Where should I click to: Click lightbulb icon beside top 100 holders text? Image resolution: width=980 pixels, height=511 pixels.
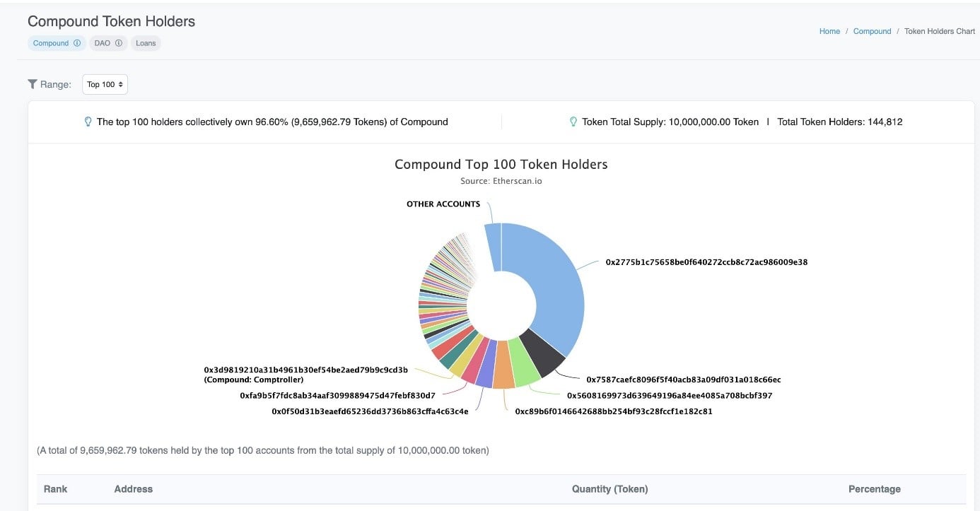coord(88,122)
